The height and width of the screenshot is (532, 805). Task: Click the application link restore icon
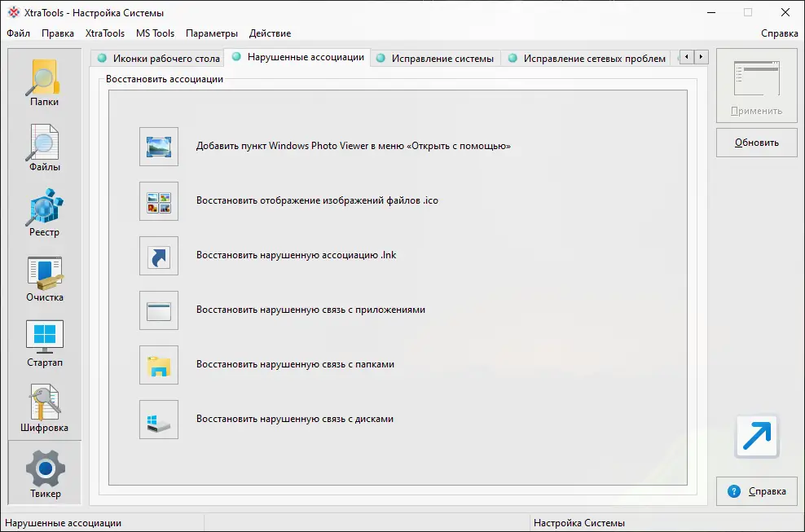pos(159,310)
